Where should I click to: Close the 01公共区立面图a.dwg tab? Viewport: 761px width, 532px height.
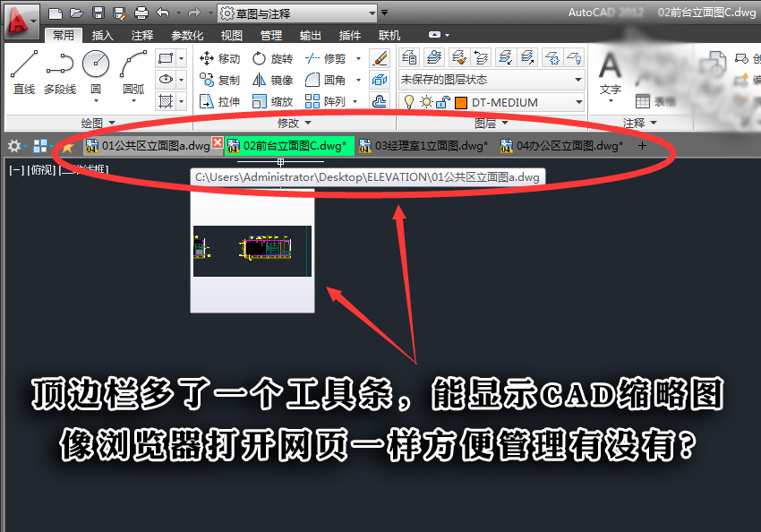click(x=218, y=144)
